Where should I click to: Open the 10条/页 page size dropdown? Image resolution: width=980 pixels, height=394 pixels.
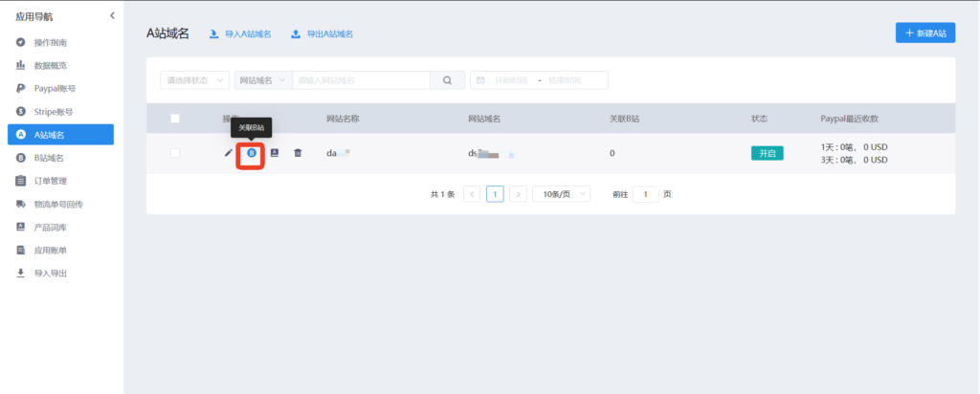tap(561, 194)
